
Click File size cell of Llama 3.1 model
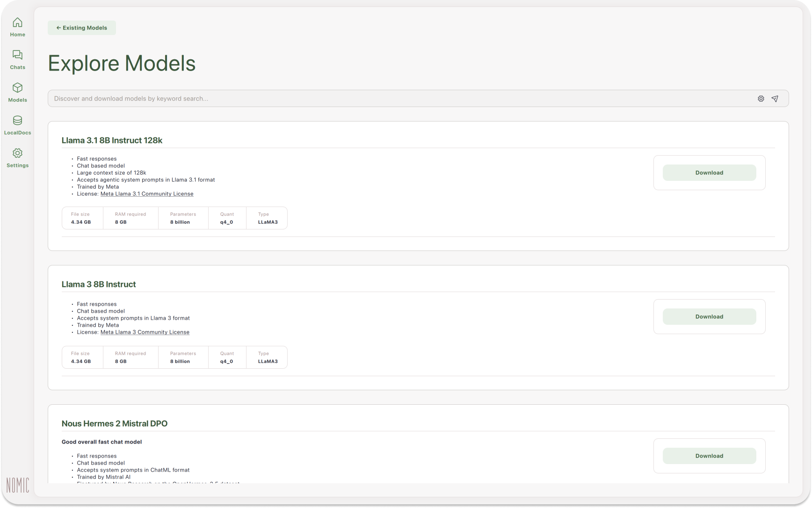click(81, 218)
